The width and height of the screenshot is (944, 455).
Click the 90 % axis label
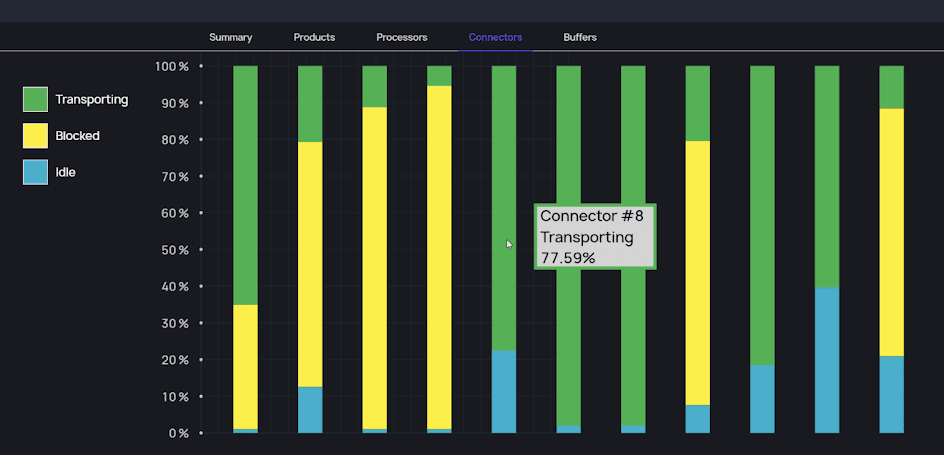pos(174,103)
